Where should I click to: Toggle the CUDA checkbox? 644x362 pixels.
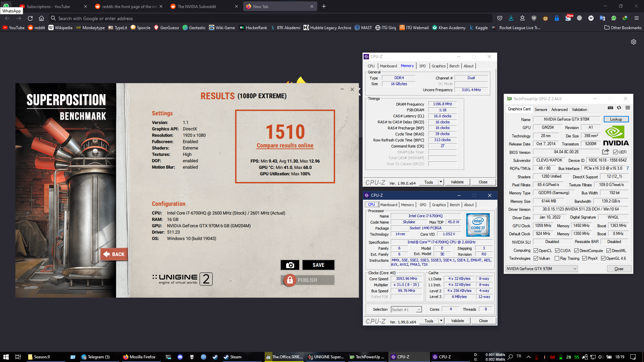point(557,251)
